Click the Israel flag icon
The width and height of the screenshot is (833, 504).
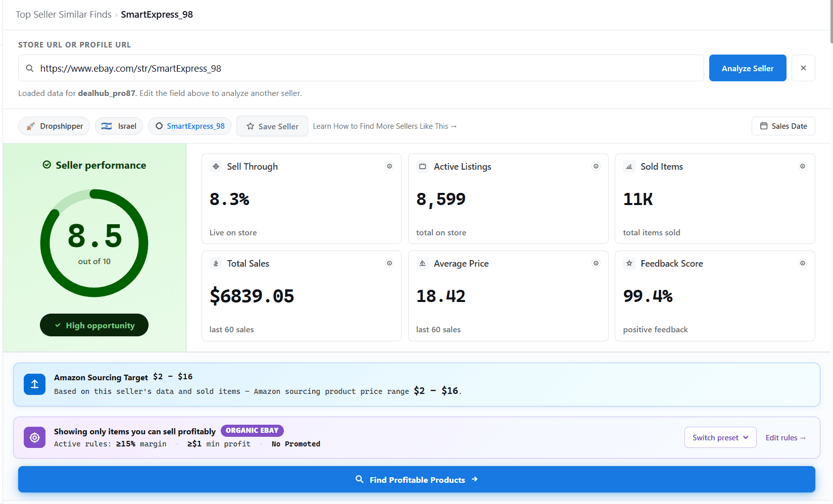(107, 126)
